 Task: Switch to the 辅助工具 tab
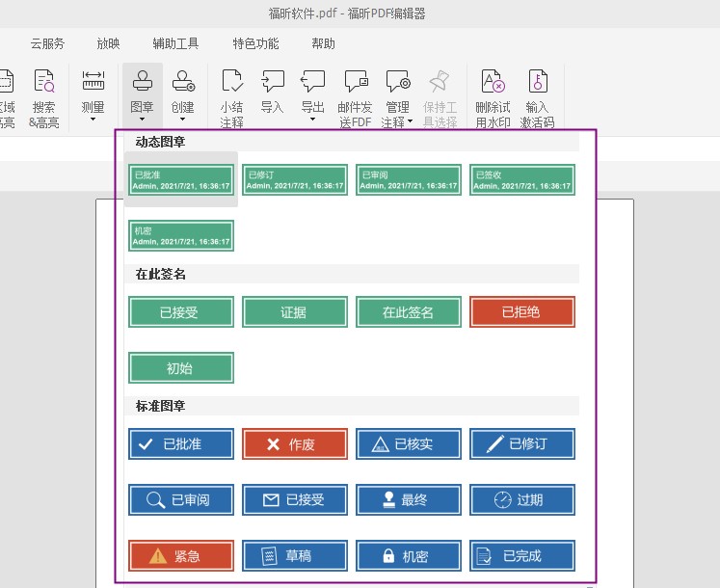(x=175, y=43)
